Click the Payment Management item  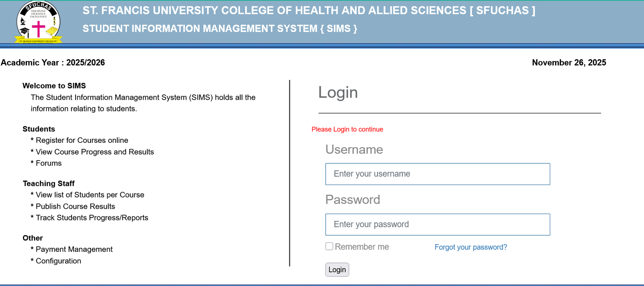[x=74, y=249]
